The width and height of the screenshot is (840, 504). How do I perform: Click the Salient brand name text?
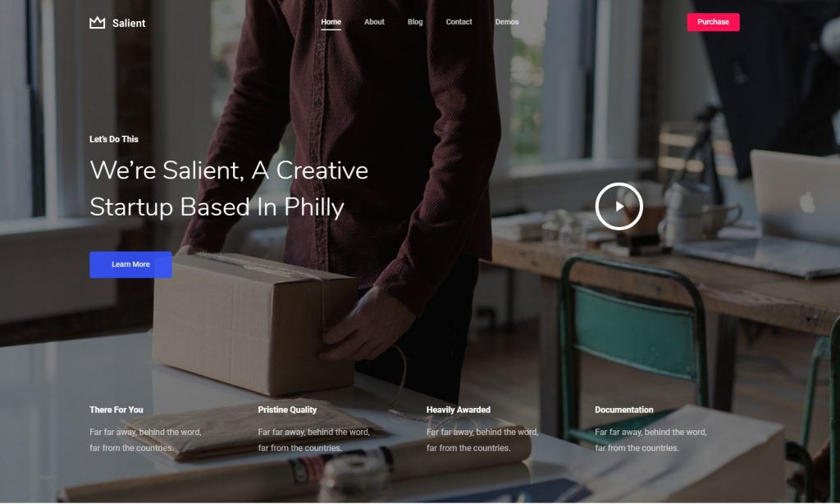[x=129, y=23]
